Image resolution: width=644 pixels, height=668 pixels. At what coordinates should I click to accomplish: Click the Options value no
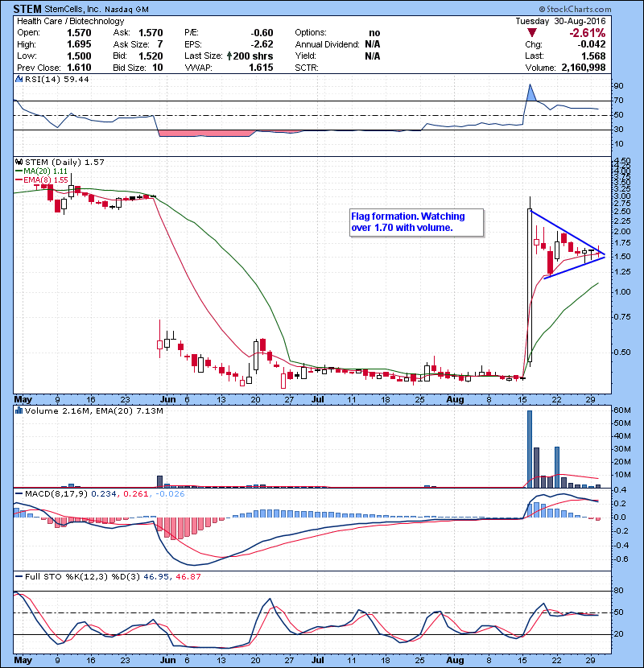[374, 33]
